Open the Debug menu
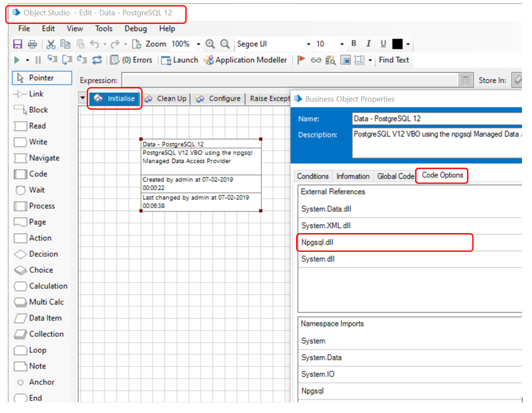The height and width of the screenshot is (413, 532). pyautogui.click(x=135, y=29)
